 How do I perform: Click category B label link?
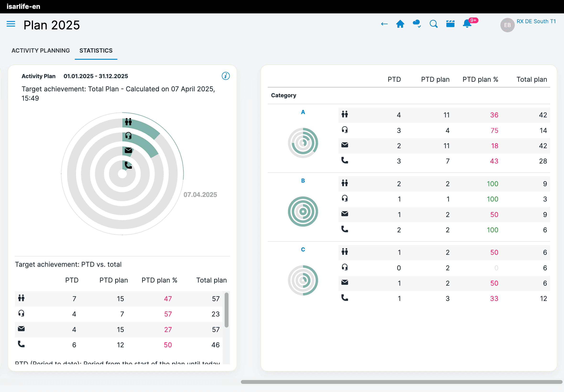tap(303, 181)
